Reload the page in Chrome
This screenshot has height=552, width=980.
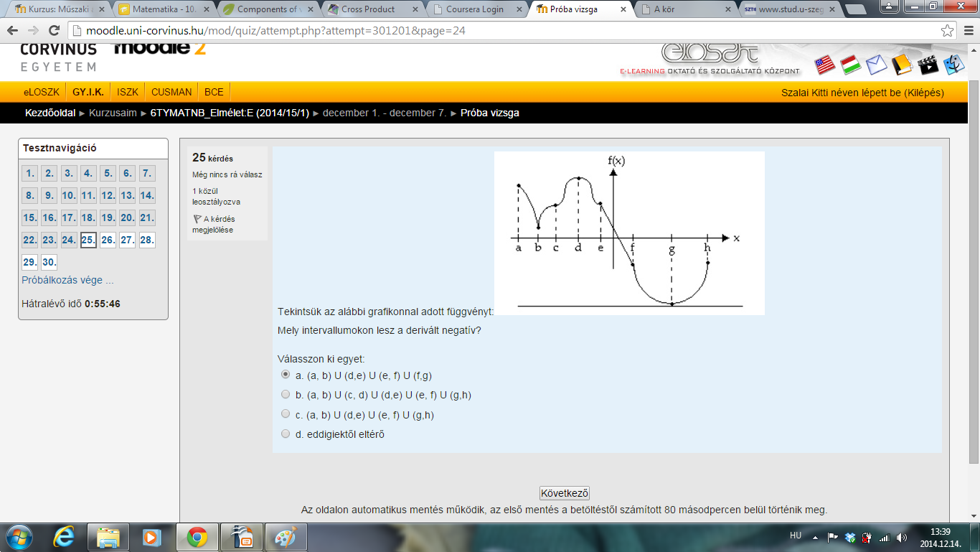tap(54, 31)
